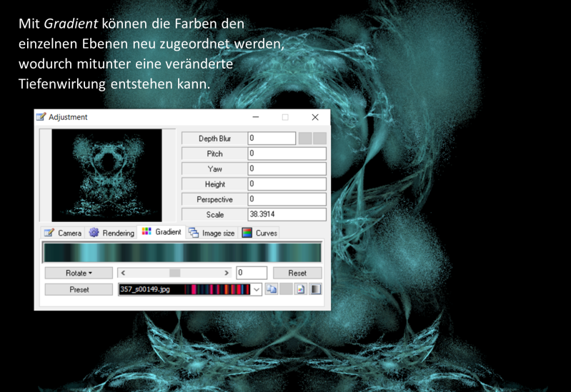This screenshot has width=571, height=392.
Task: Open the Image size tab
Action: pyautogui.click(x=212, y=233)
